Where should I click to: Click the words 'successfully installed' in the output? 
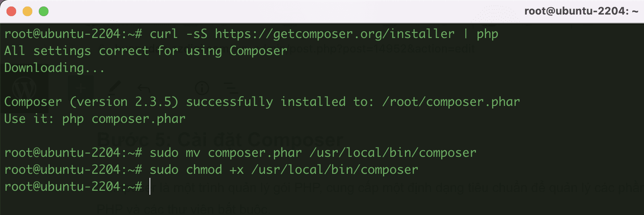pyautogui.click(x=265, y=102)
